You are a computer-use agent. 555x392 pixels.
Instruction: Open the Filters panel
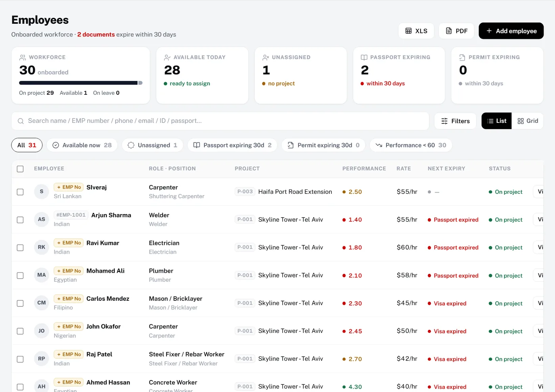(x=455, y=121)
